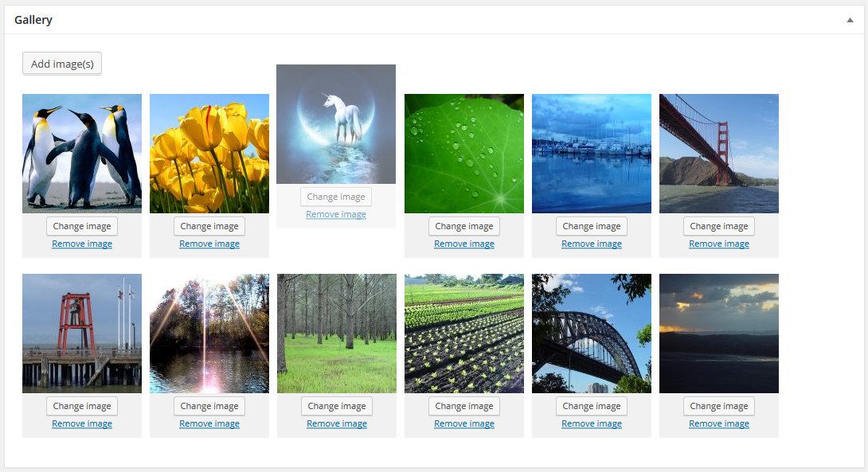Select the green leaf with water droplets thumbnail
Screen dimensions: 868x472
pyautogui.click(x=464, y=154)
